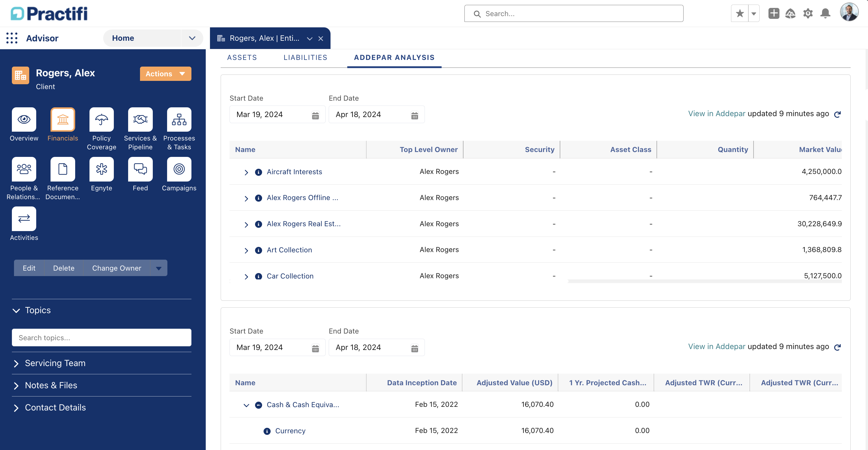Viewport: 868px width, 450px height.
Task: Expand the Art Collection row
Action: pyautogui.click(x=246, y=251)
